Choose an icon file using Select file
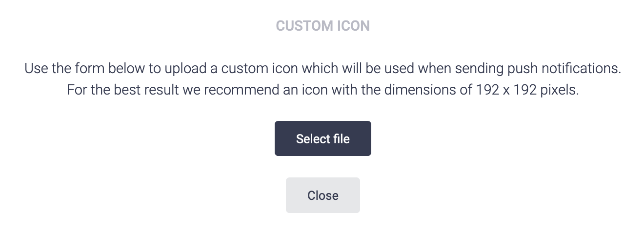This screenshot has height=232, width=644. (322, 138)
